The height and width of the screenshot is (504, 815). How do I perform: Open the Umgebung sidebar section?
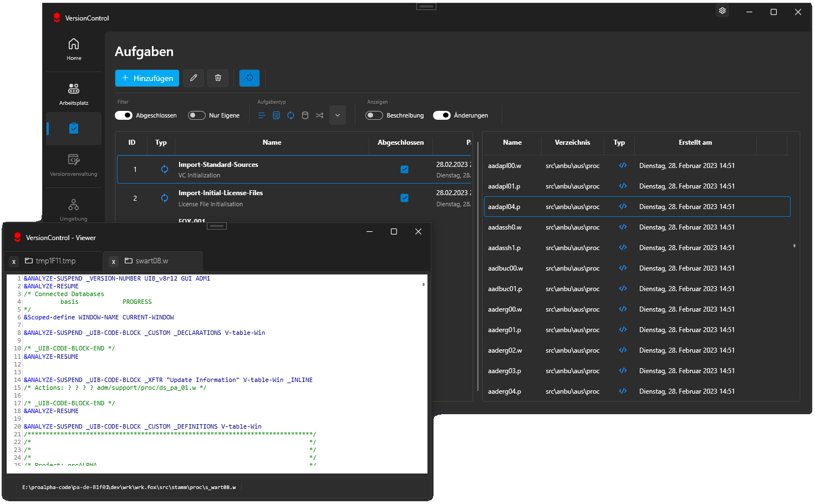(74, 209)
